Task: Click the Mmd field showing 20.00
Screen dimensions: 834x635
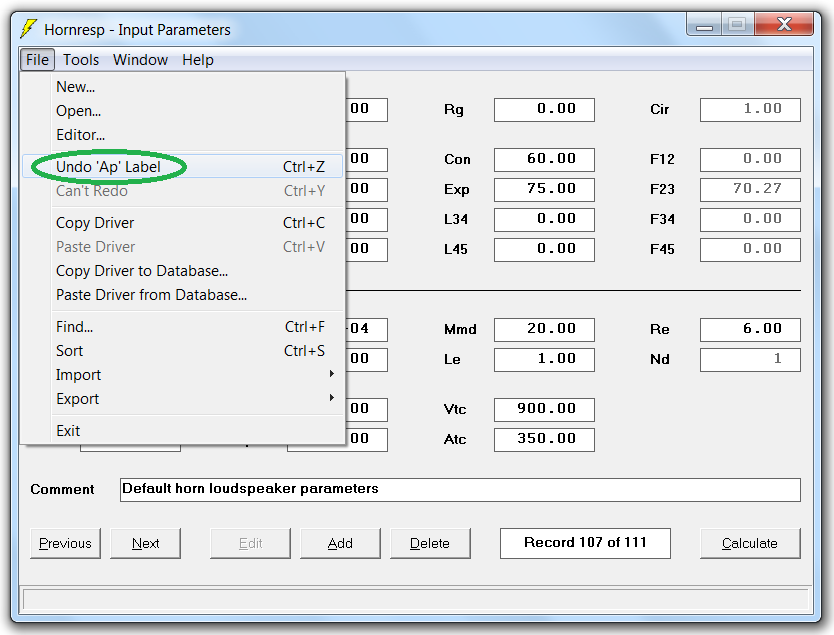Action: [x=544, y=330]
